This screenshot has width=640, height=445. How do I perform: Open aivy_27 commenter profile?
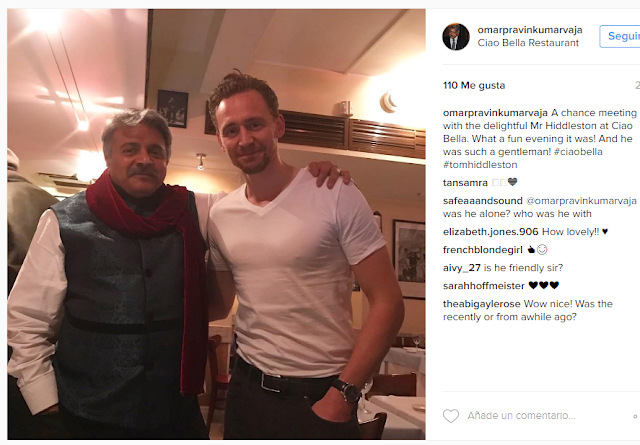(x=462, y=268)
